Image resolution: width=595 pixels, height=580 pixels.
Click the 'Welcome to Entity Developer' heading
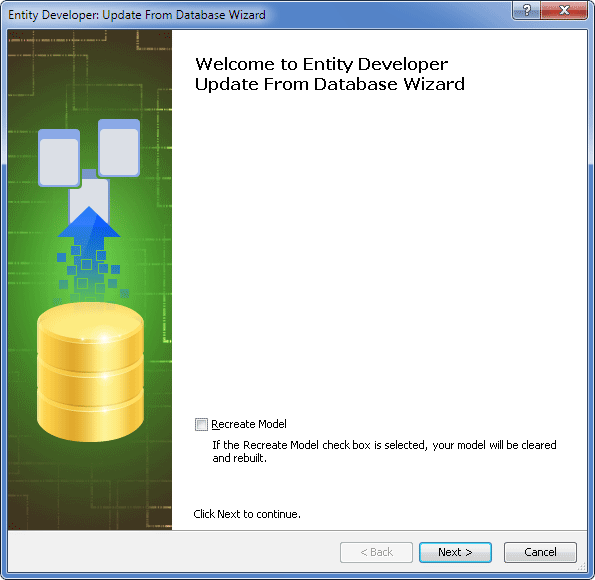[x=321, y=64]
